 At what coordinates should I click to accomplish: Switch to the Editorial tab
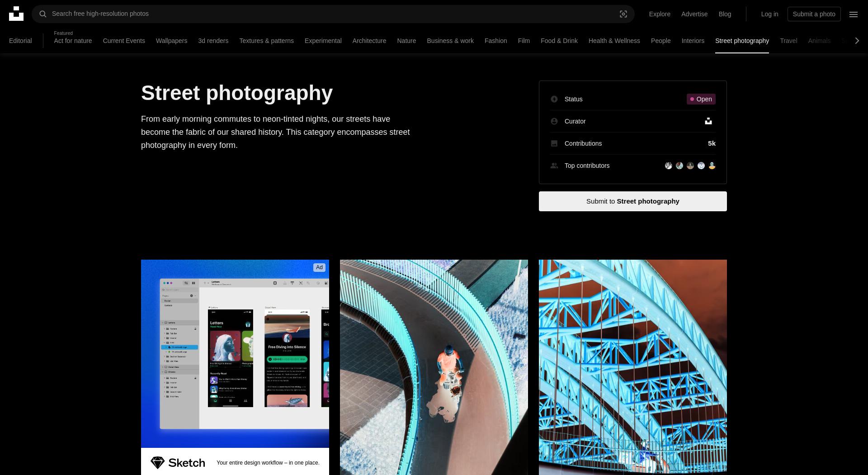tap(20, 41)
